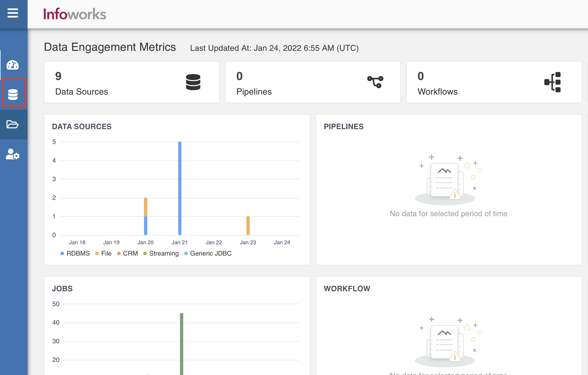Click the green bar in the Jobs chart
The image size is (588, 375).
[x=181, y=344]
